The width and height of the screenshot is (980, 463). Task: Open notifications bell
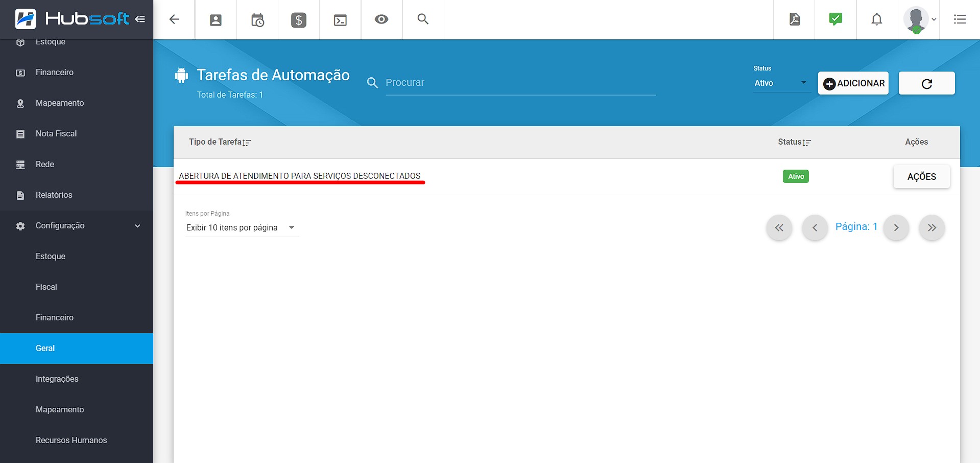pos(877,19)
